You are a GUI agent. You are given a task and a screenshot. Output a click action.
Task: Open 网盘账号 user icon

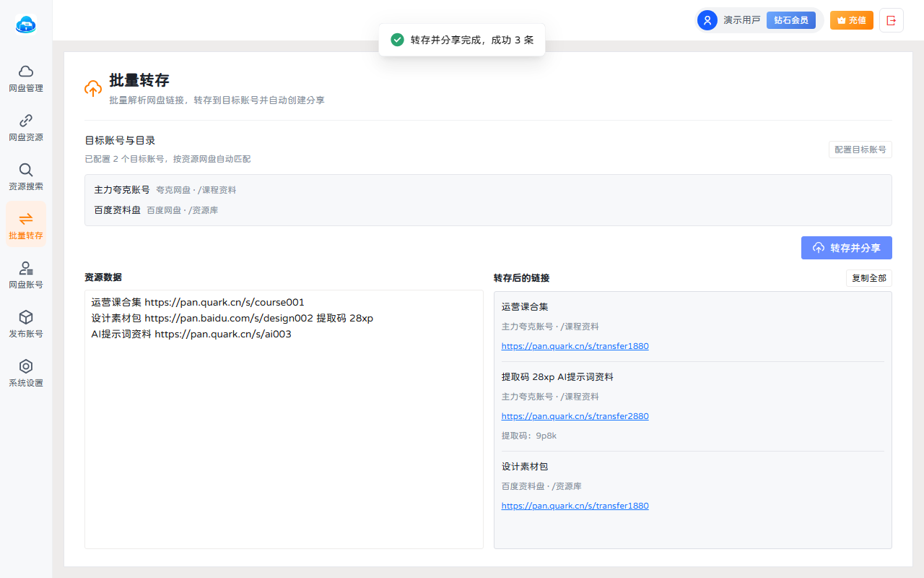26,267
